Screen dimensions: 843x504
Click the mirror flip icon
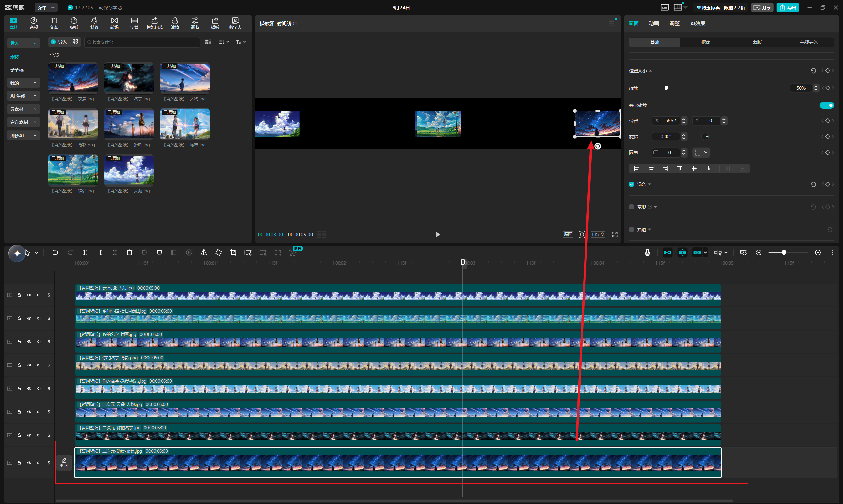204,252
